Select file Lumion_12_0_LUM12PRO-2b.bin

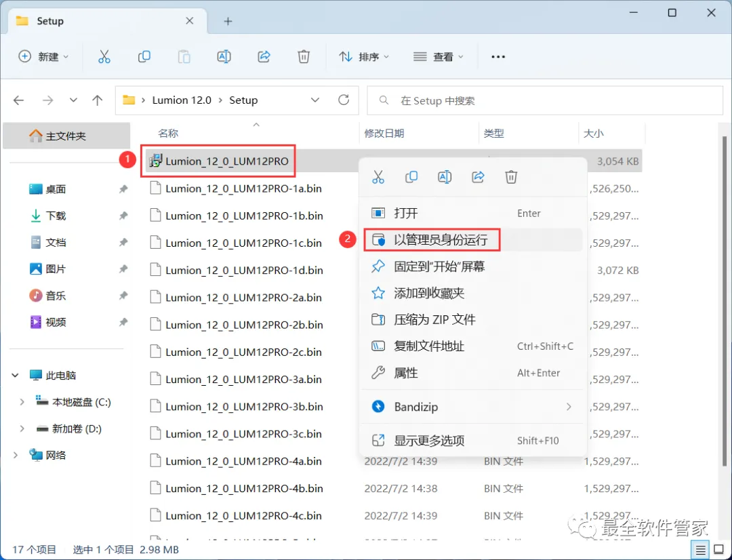point(244,325)
